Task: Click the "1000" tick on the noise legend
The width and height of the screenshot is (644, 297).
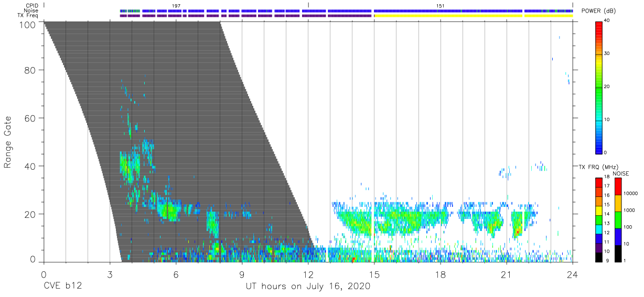Action: (629, 210)
